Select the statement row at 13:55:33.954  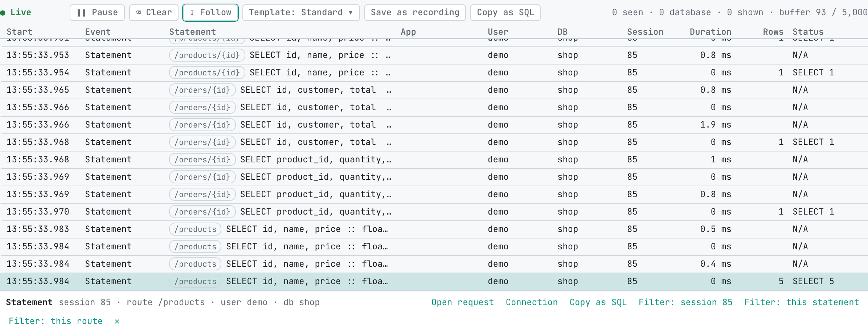(x=434, y=73)
